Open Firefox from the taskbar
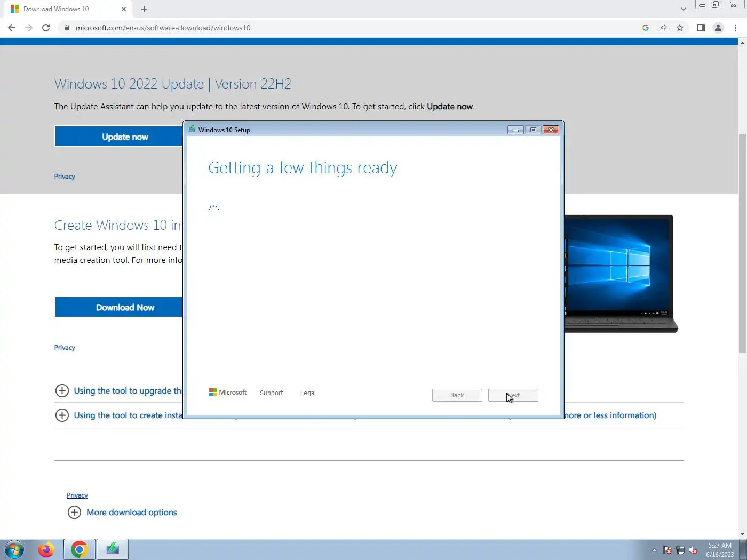This screenshot has width=747, height=560. pos(46,549)
